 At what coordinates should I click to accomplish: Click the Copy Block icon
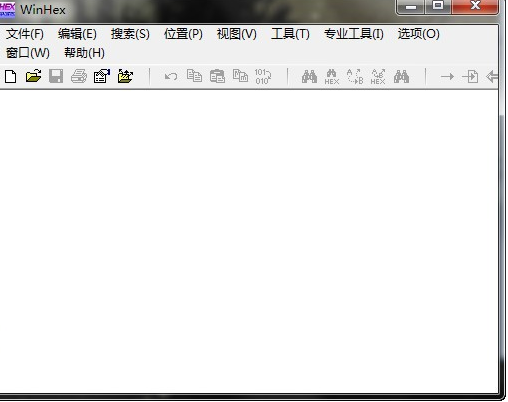coord(194,76)
